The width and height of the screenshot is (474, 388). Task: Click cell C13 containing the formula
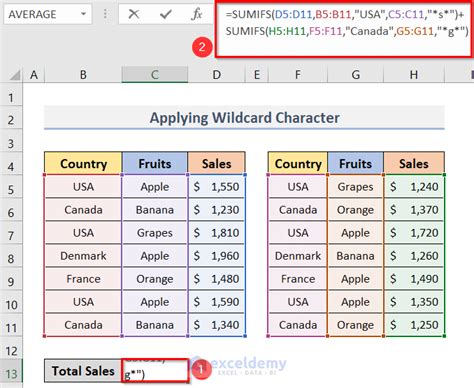(x=155, y=371)
